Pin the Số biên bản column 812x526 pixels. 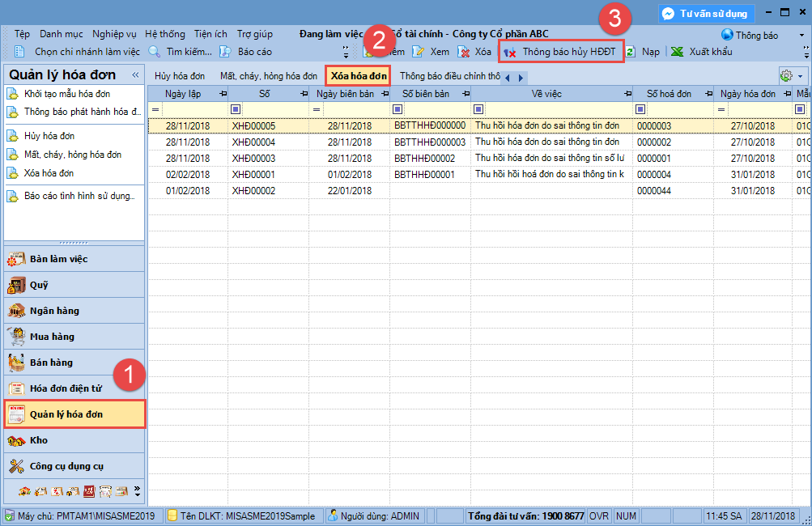(x=466, y=94)
